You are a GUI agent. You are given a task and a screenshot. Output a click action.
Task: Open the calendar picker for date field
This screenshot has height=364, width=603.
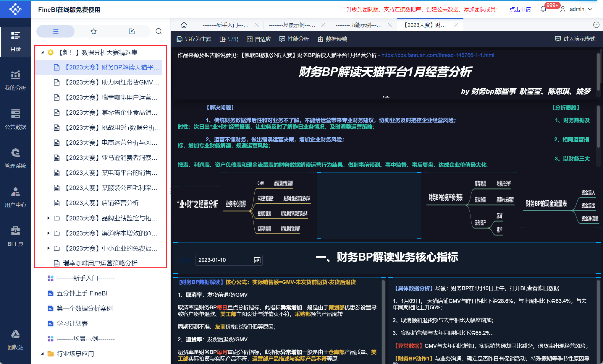coord(257,260)
